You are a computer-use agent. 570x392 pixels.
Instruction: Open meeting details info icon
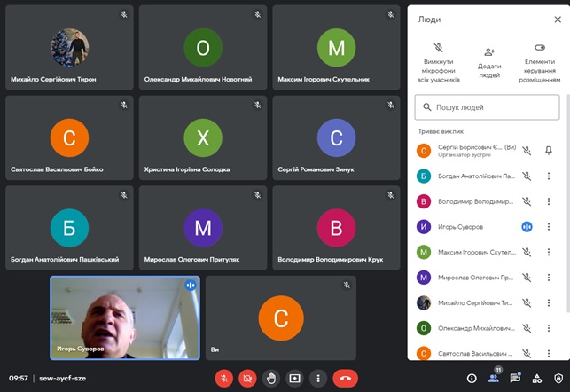click(471, 378)
